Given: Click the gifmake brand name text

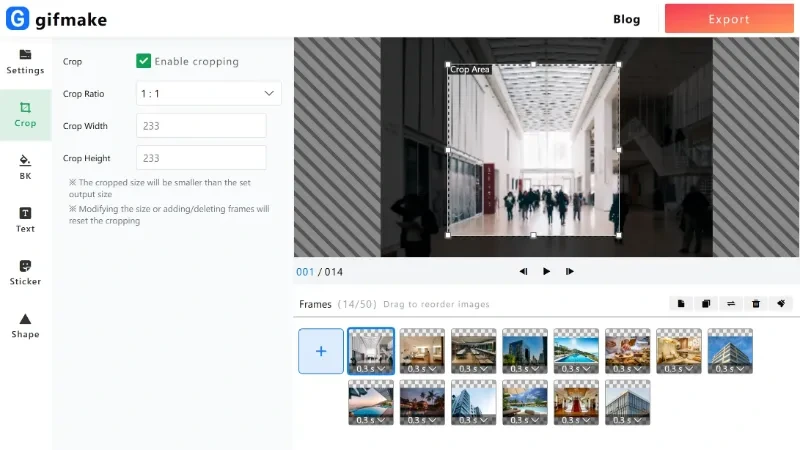Looking at the screenshot, I should tap(71, 20).
